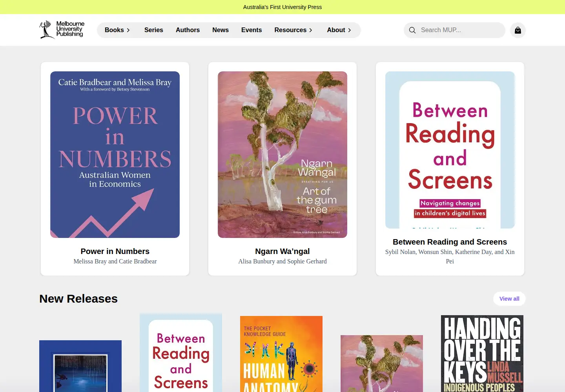Image resolution: width=565 pixels, height=392 pixels.
Task: Click Between Reading and Screens featured cover
Action: pos(450,150)
